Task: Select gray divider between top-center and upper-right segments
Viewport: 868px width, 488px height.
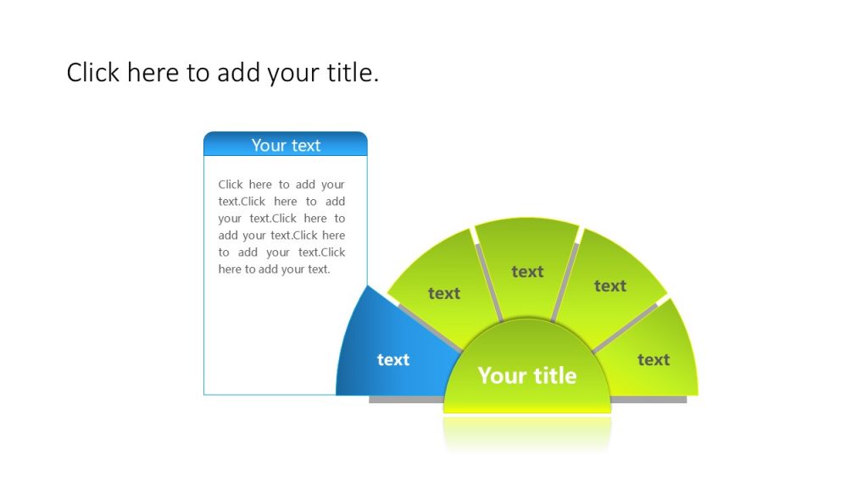Action: (x=565, y=282)
